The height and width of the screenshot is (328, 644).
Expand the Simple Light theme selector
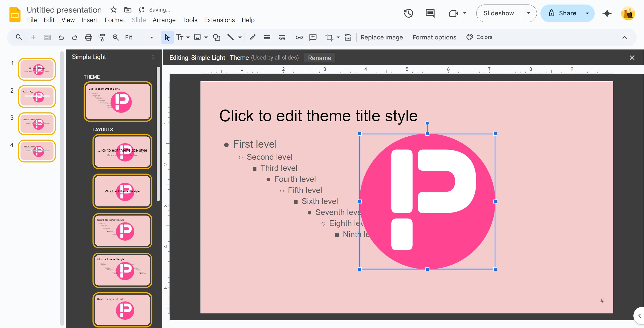[x=153, y=57]
